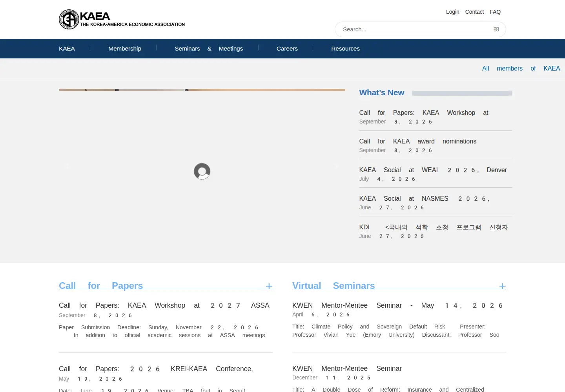
Task: Open KWEN Mentor-Mentee Seminar - May 14, 2026
Action: (397, 305)
